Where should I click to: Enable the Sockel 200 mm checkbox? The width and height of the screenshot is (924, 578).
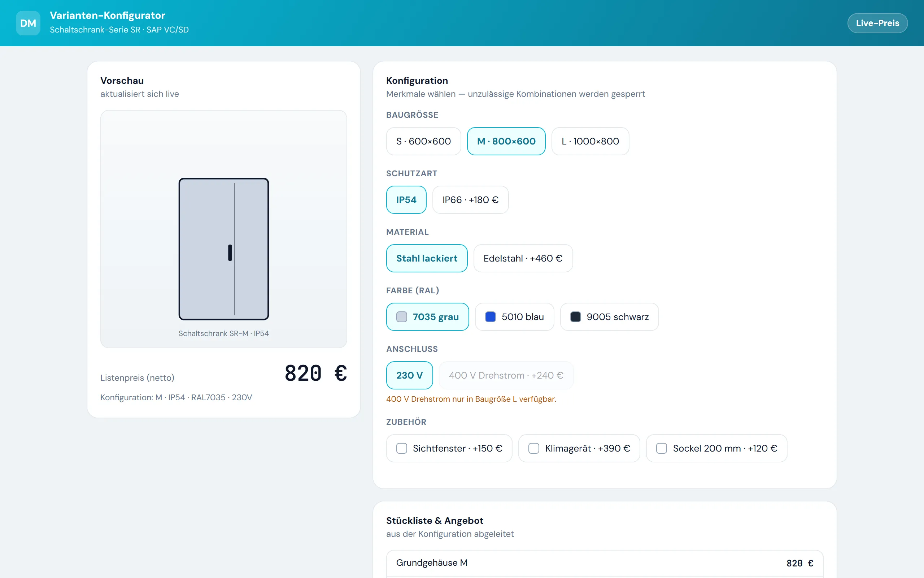click(662, 448)
